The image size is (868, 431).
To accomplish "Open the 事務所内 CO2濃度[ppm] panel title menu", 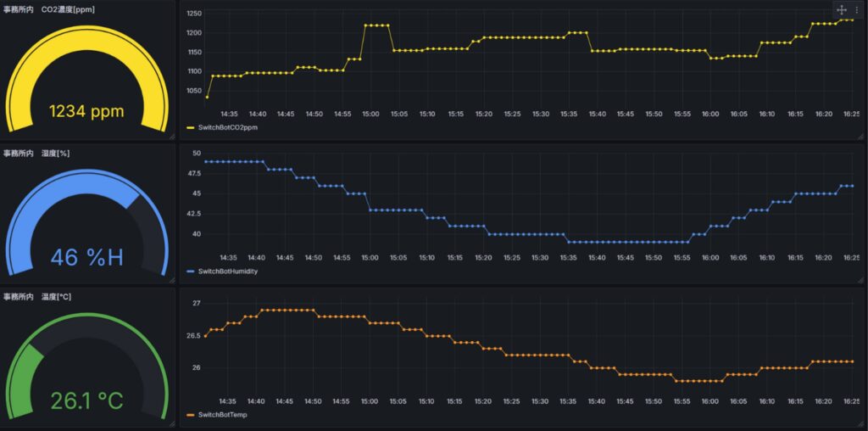I will pyautogui.click(x=49, y=9).
